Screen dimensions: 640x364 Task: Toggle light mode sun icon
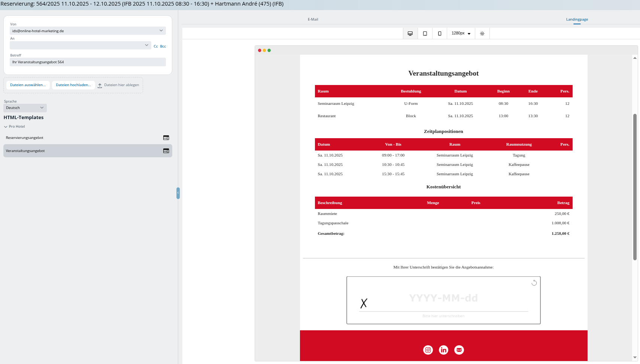pos(482,33)
